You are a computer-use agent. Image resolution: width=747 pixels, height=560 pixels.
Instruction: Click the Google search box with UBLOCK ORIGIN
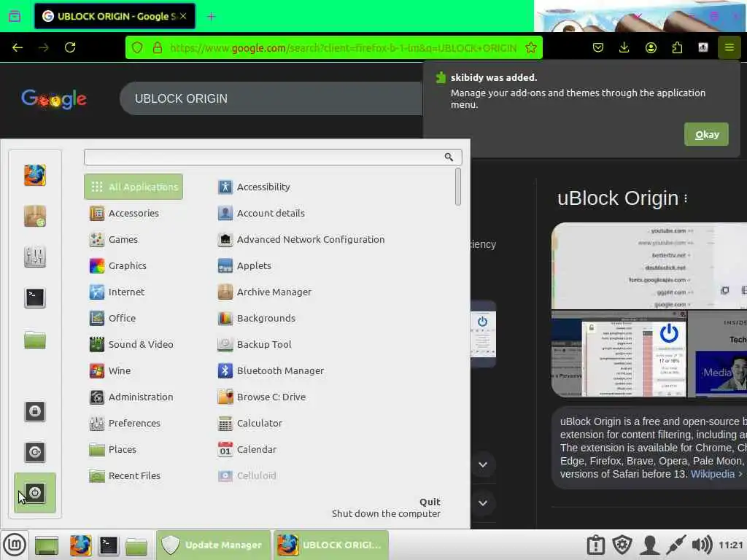pos(271,98)
